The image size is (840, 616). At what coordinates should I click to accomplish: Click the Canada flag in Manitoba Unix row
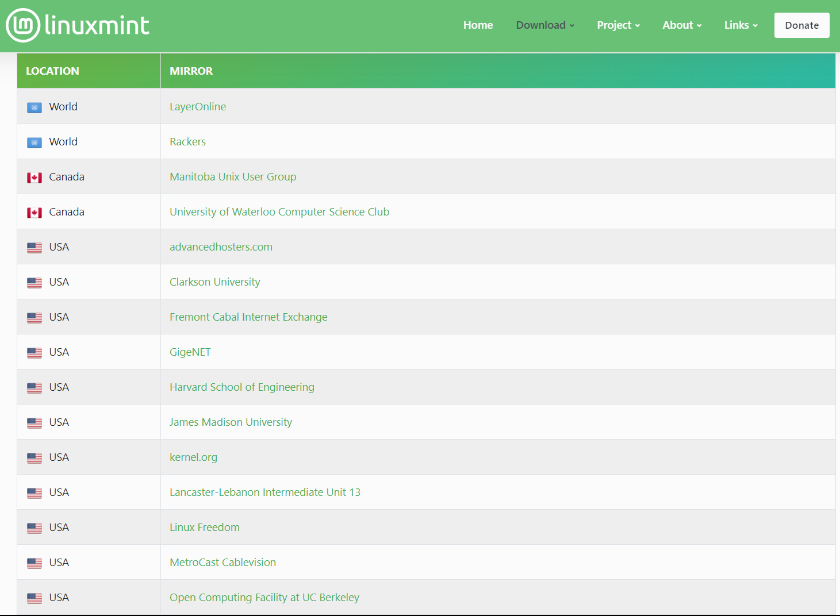(34, 178)
